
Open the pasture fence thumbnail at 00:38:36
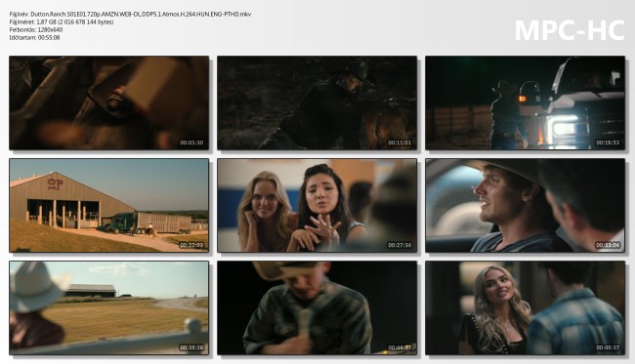(109, 307)
